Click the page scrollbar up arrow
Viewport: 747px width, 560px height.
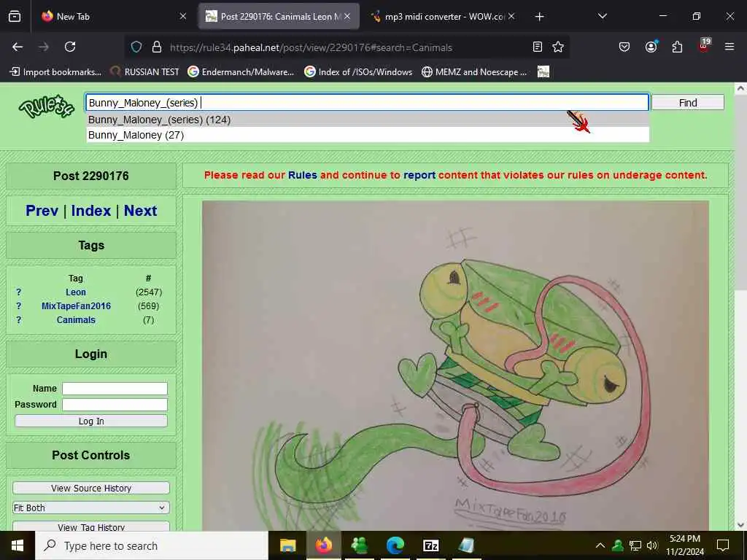pos(740,88)
